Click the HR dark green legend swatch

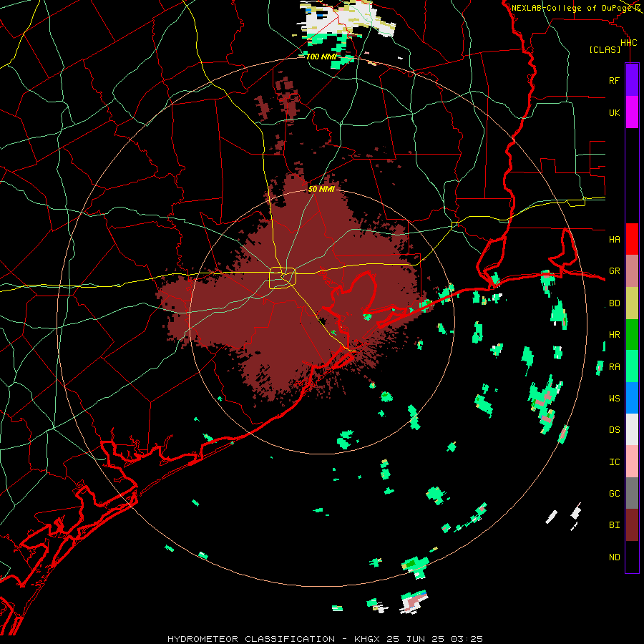point(632,335)
